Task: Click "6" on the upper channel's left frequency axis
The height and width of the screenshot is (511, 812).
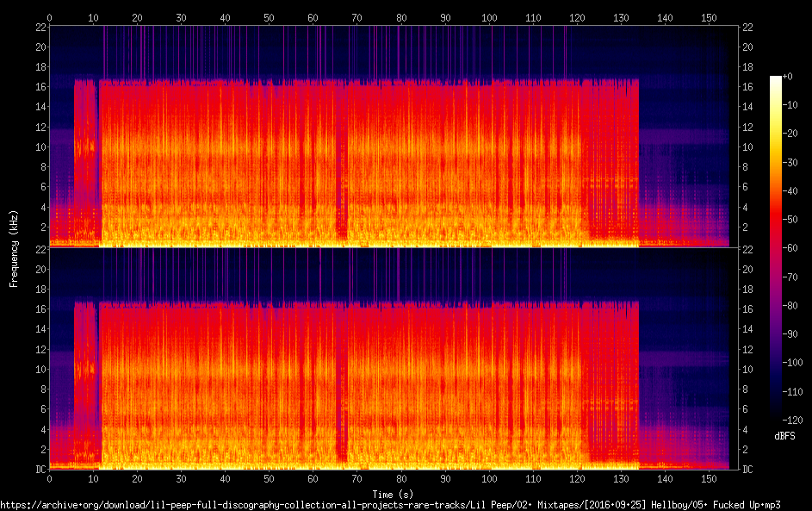Action: click(44, 187)
